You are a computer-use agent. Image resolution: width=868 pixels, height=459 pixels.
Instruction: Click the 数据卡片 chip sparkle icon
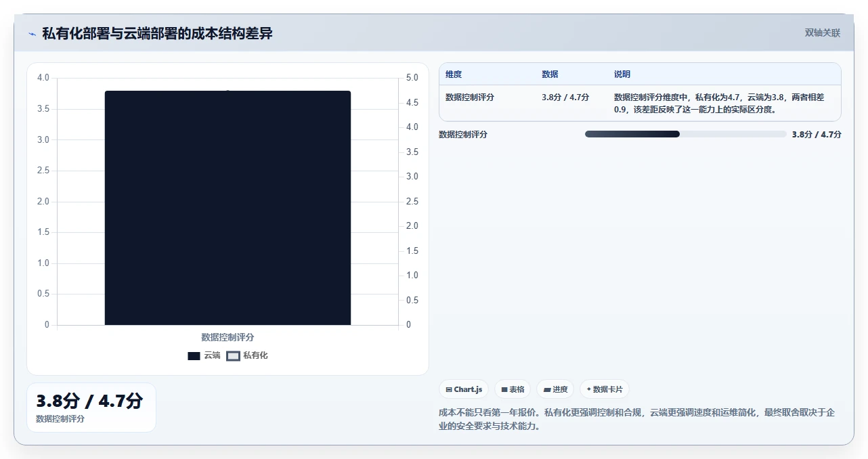[x=589, y=390]
